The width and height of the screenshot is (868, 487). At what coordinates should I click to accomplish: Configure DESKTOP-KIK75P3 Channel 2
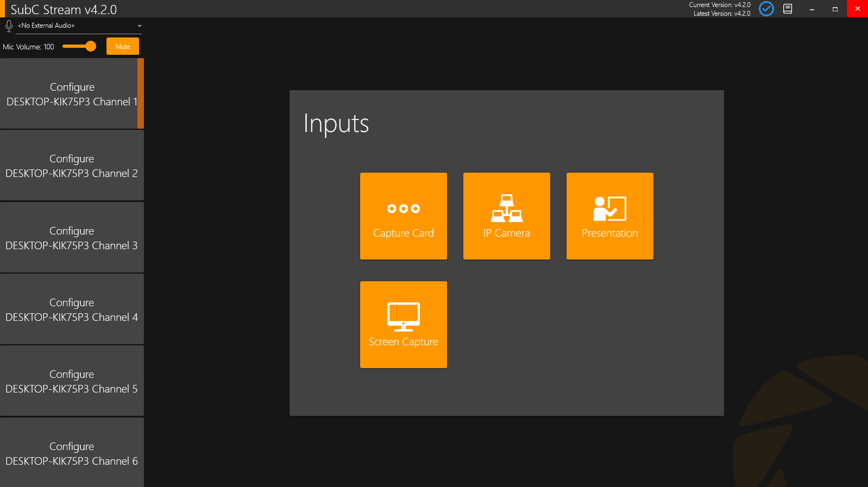[72, 166]
